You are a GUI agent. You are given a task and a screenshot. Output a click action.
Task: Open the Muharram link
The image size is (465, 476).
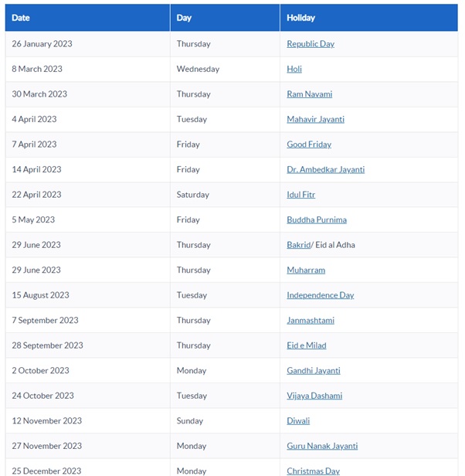click(x=306, y=270)
